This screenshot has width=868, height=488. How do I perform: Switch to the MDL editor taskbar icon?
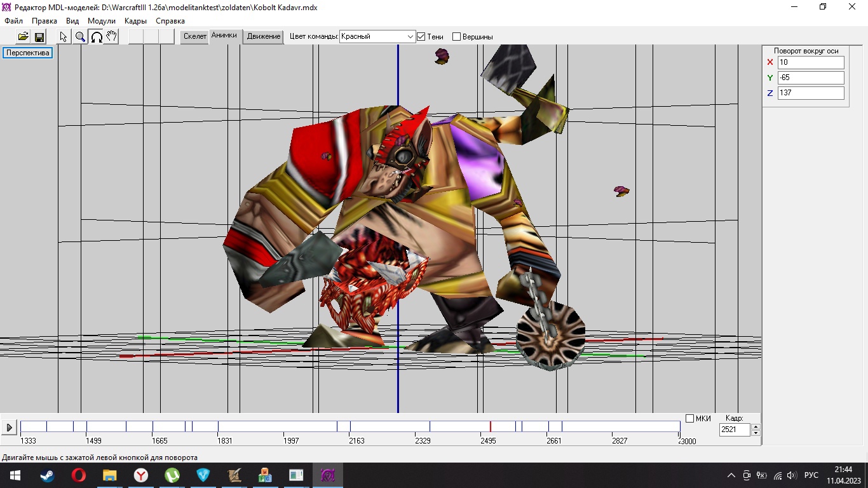point(328,475)
